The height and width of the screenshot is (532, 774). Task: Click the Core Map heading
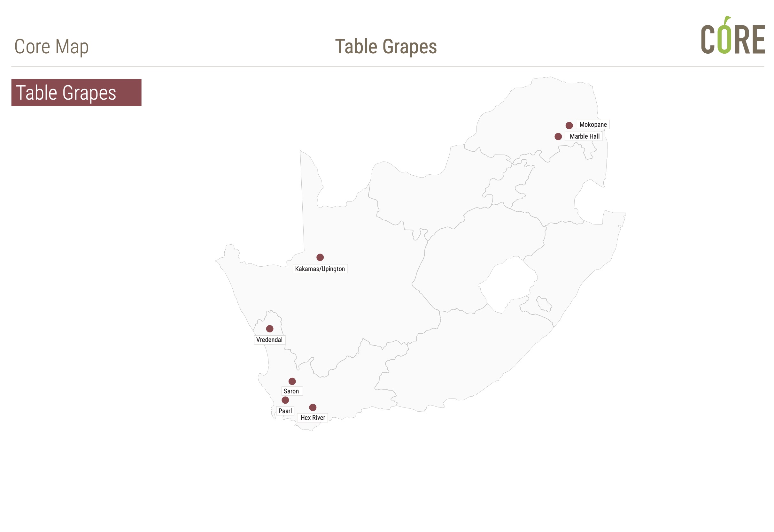click(51, 47)
